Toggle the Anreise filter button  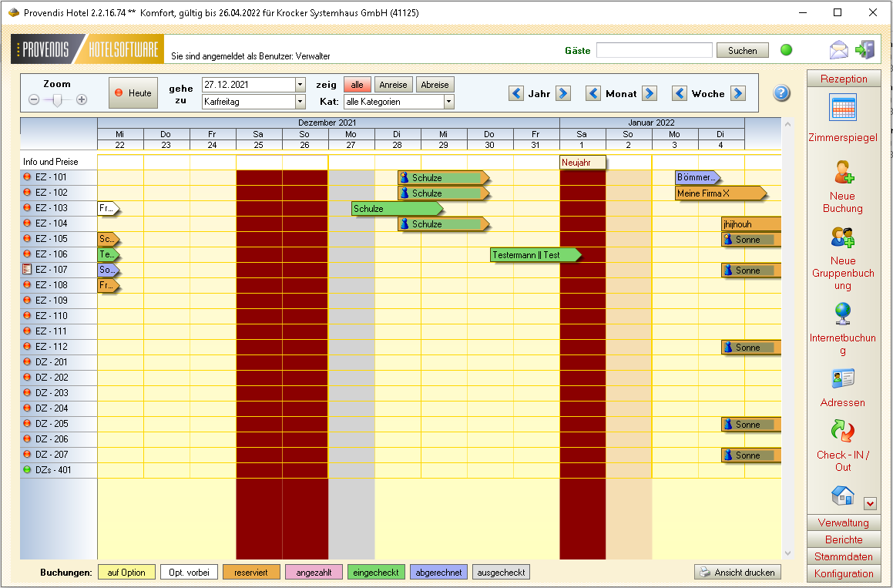(x=394, y=85)
